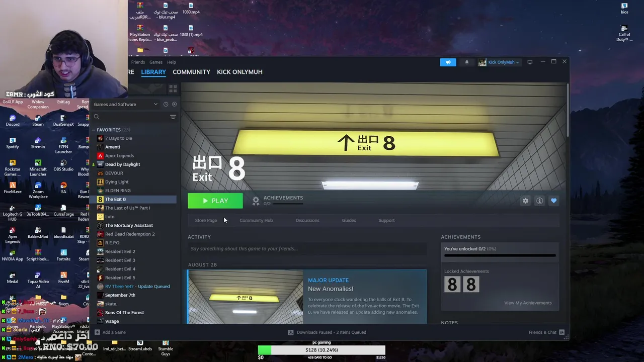Select 7 Days to Die in library
The height and width of the screenshot is (362, 644).
click(x=119, y=138)
